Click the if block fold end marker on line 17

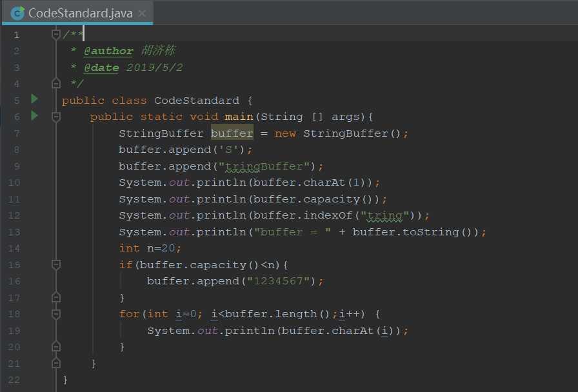pyautogui.click(x=56, y=297)
